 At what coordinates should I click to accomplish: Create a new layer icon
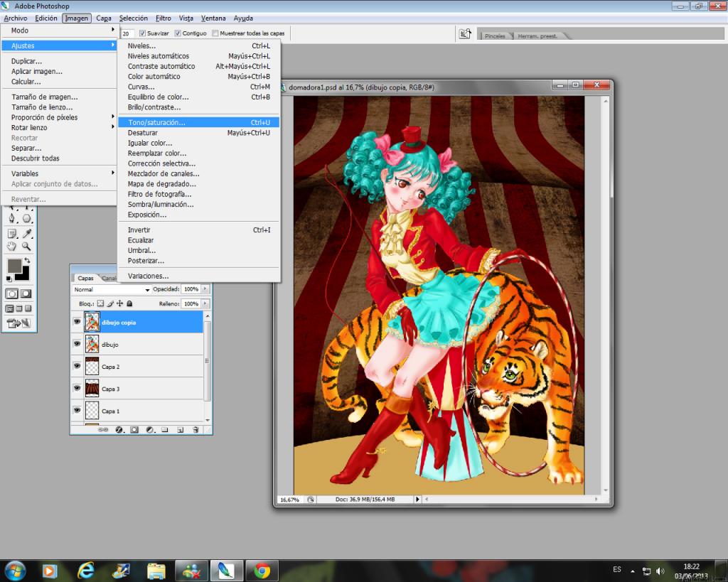[180, 430]
